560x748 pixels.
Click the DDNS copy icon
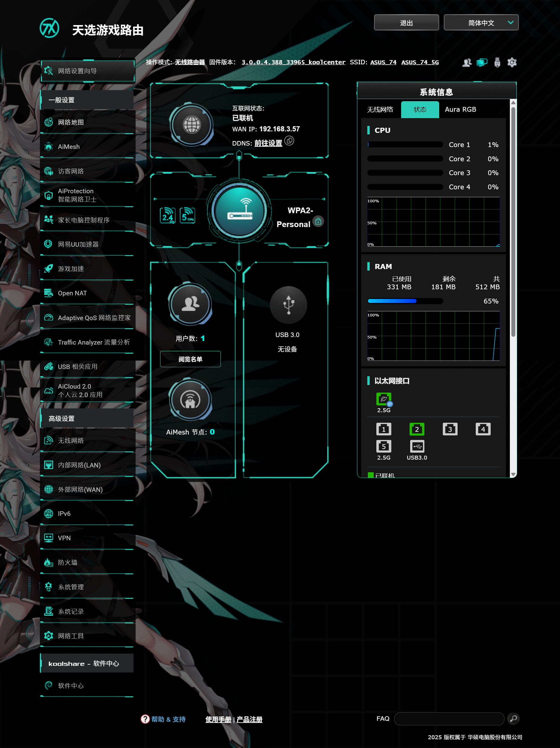[x=289, y=141]
